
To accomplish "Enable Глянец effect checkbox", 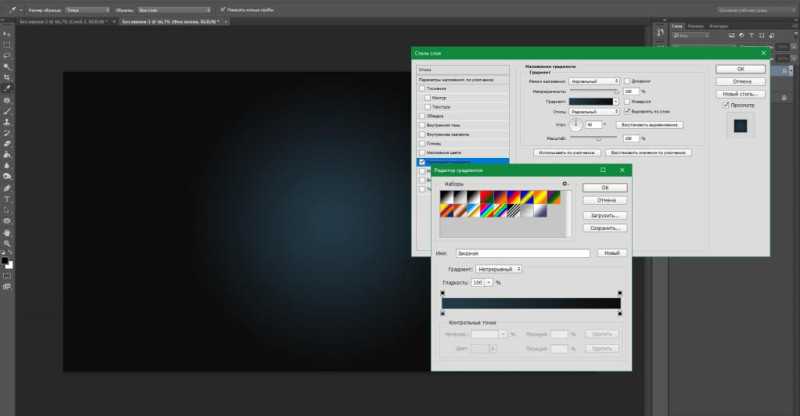I will (x=422, y=144).
